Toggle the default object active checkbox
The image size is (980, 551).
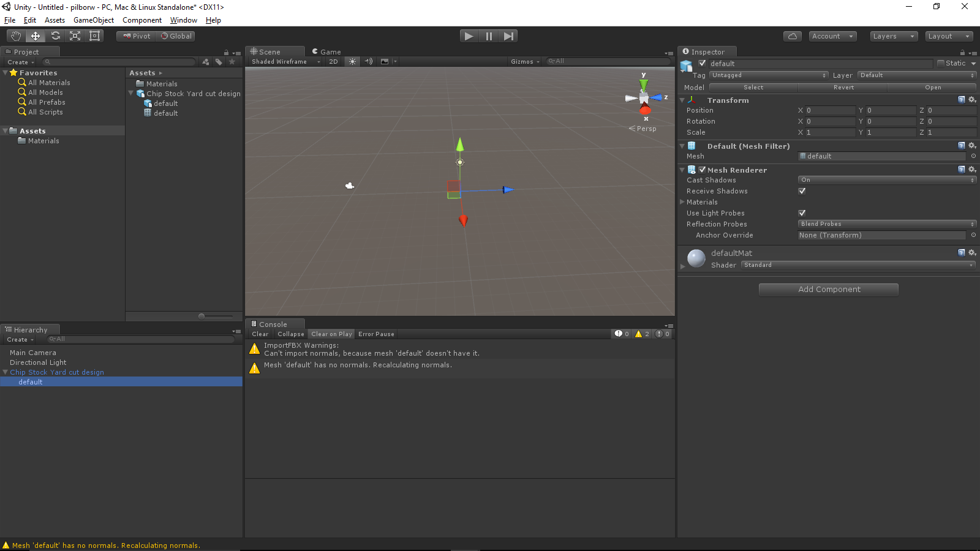pos(703,63)
